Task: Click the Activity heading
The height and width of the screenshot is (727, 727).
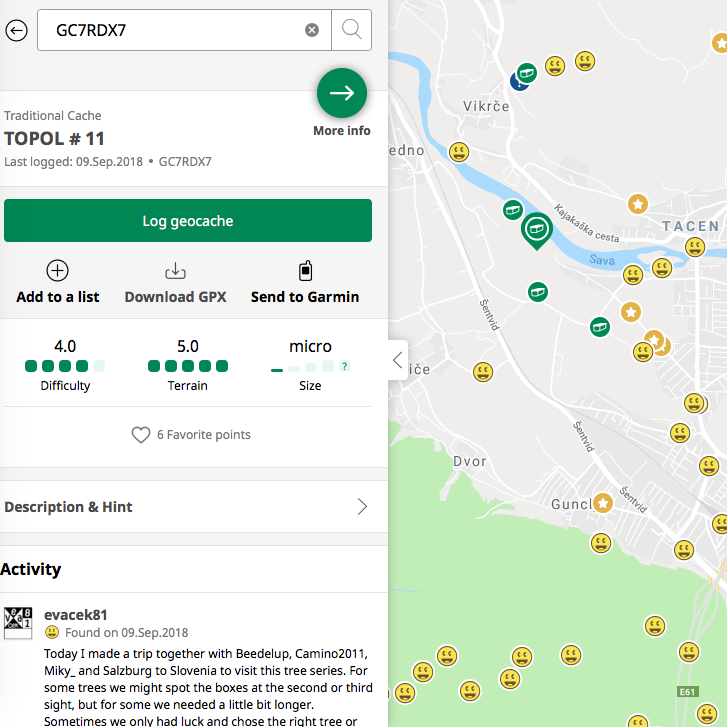Action: click(31, 569)
